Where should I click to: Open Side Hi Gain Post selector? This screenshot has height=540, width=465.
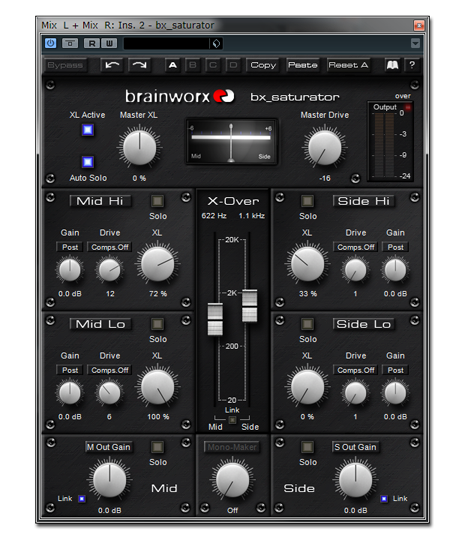click(x=395, y=247)
